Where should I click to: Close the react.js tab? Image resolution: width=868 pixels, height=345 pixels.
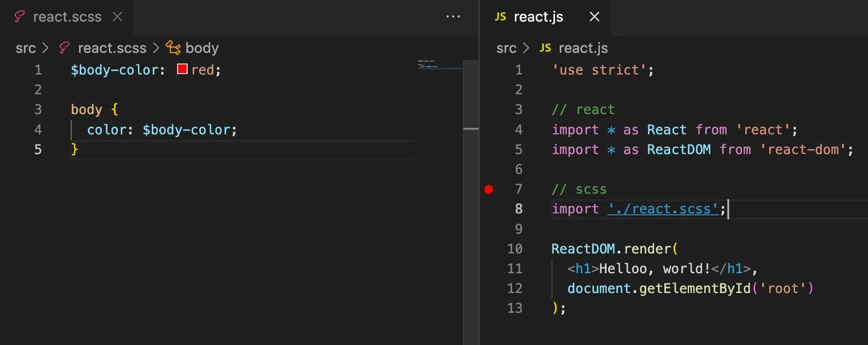(x=594, y=17)
